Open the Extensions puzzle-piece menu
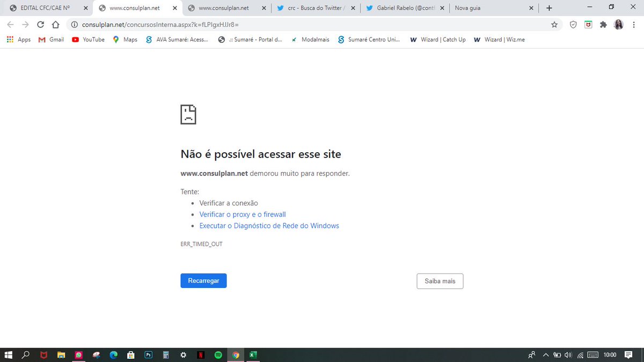 (603, 25)
